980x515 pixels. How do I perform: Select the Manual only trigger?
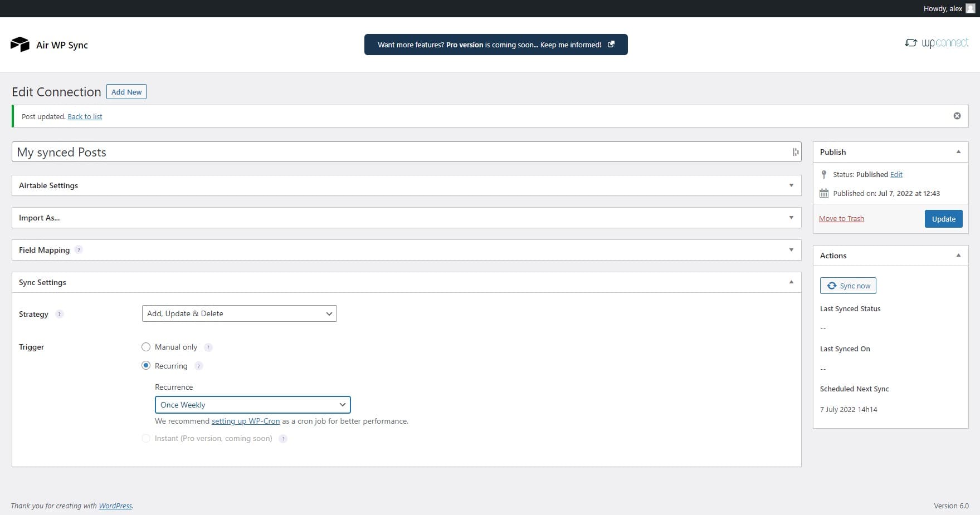coord(146,347)
